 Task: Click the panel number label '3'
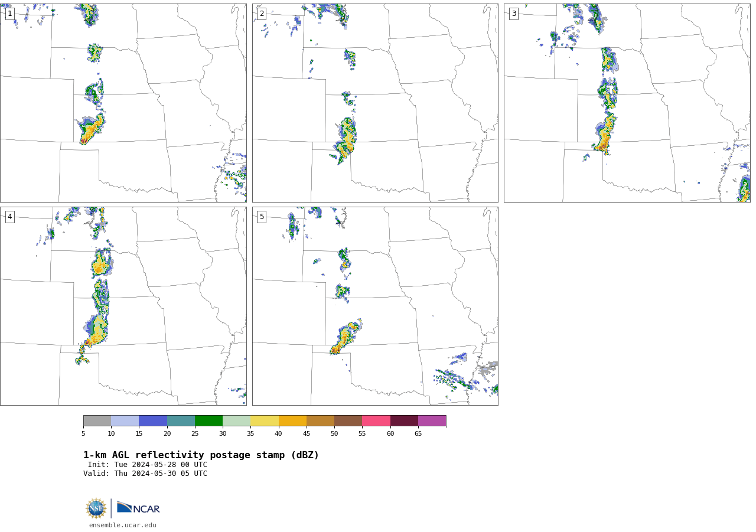(513, 14)
